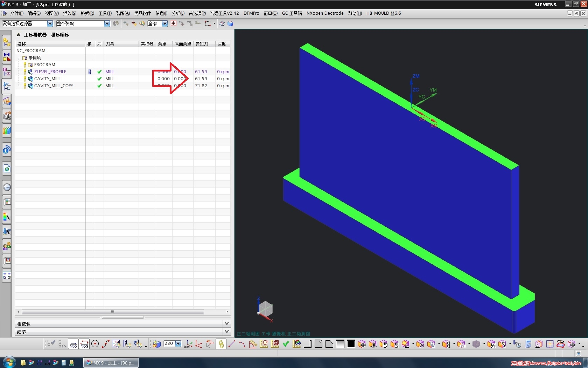The height and width of the screenshot is (368, 588).
Task: Click the delete face cube icon
Action: [420, 344]
